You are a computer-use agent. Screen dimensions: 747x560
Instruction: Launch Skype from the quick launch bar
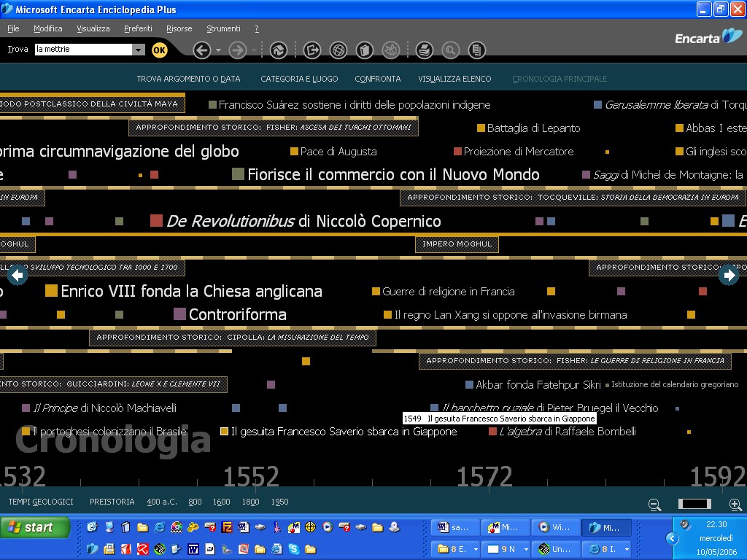[294, 550]
